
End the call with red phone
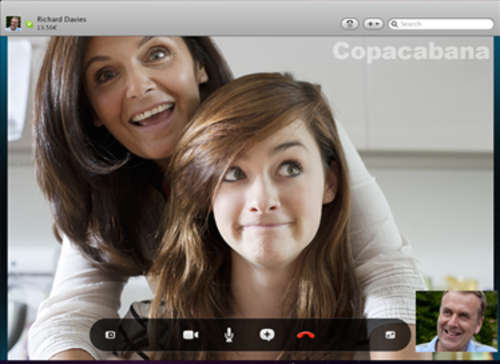306,335
